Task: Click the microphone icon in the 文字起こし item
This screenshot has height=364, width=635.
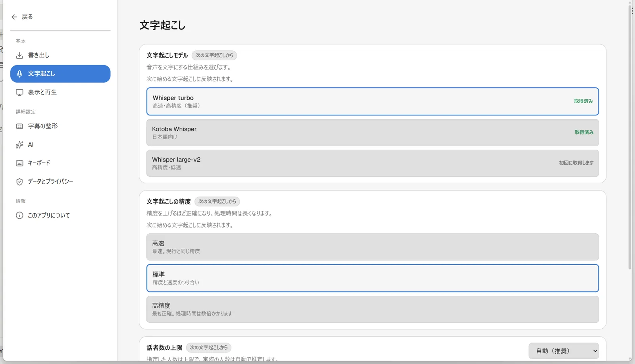Action: (x=19, y=74)
